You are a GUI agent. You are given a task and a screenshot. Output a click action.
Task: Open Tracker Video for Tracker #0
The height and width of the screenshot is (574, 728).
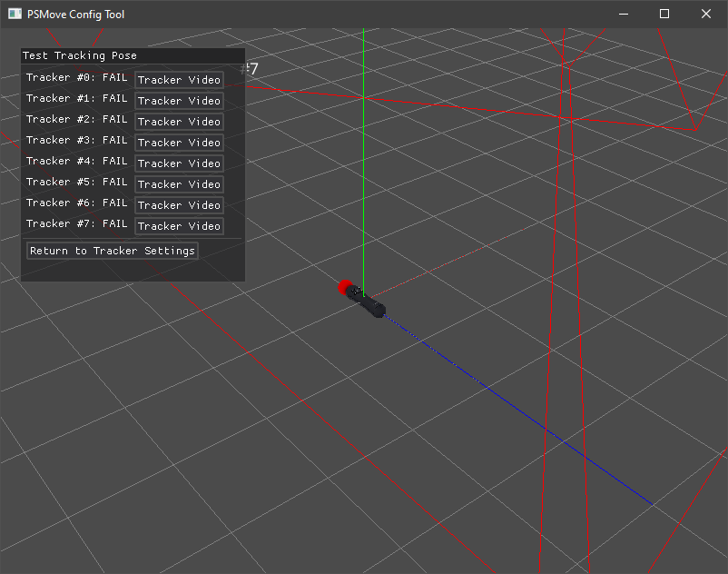[x=179, y=80]
